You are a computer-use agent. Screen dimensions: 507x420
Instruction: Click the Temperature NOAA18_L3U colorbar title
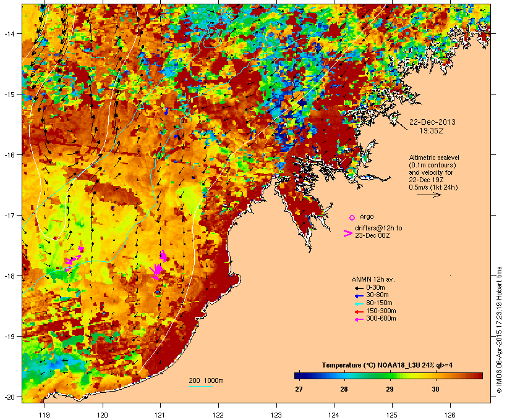click(x=387, y=366)
